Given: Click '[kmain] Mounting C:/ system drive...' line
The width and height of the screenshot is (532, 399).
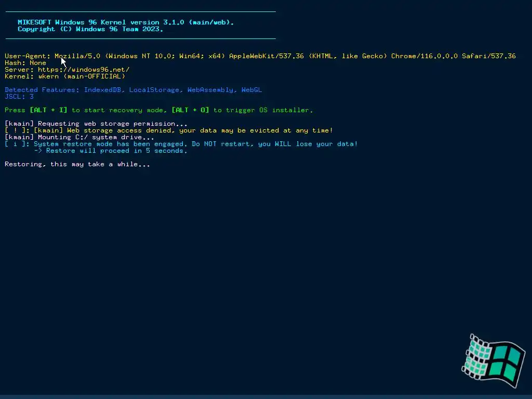Looking at the screenshot, I should [79, 137].
